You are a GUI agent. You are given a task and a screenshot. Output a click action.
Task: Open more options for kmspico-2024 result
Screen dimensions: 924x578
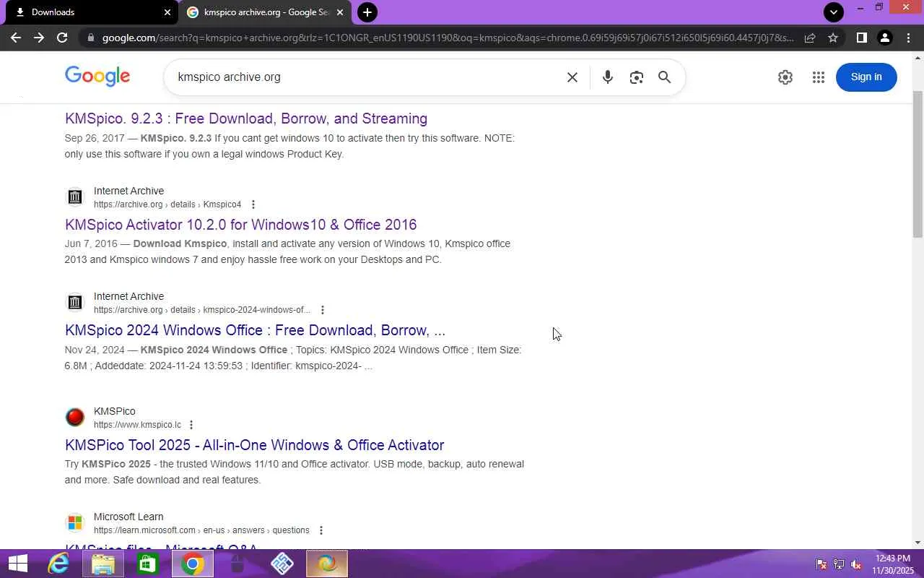click(x=322, y=310)
